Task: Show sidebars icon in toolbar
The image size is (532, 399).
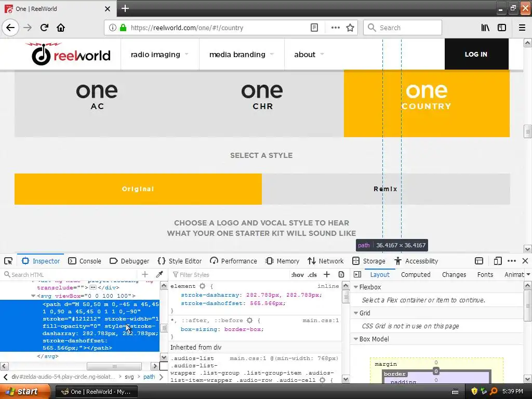Action: (x=502, y=28)
